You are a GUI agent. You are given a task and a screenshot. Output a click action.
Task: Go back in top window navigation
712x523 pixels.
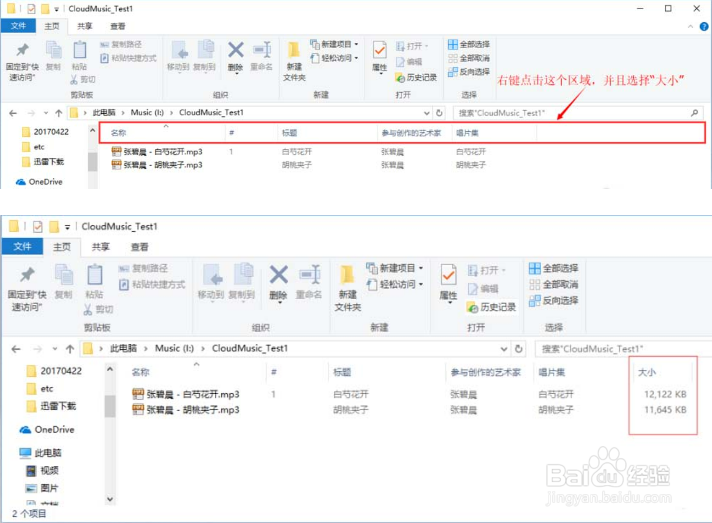click(x=13, y=113)
